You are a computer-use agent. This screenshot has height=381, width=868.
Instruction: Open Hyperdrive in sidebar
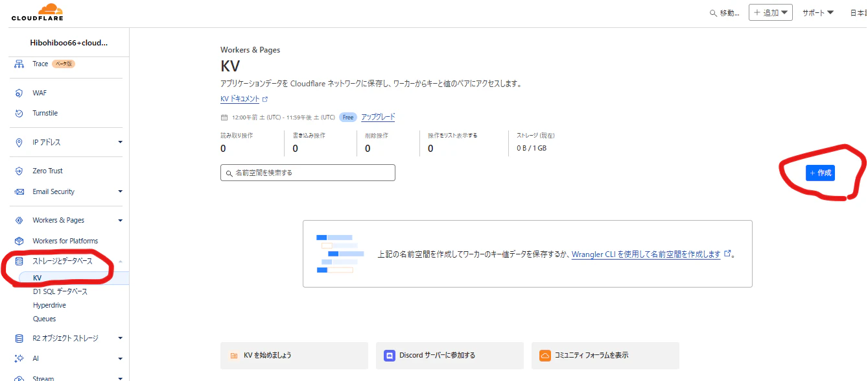[x=49, y=305]
